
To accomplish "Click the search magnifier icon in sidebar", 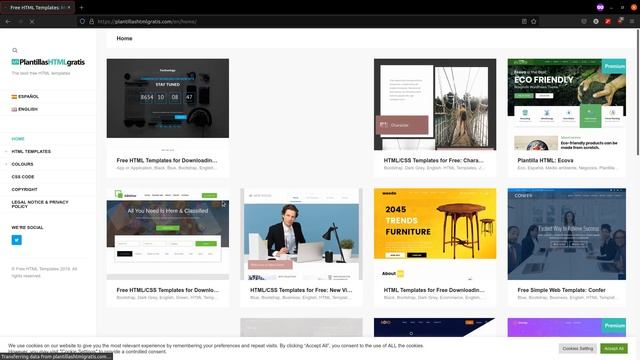I will click(15, 50).
